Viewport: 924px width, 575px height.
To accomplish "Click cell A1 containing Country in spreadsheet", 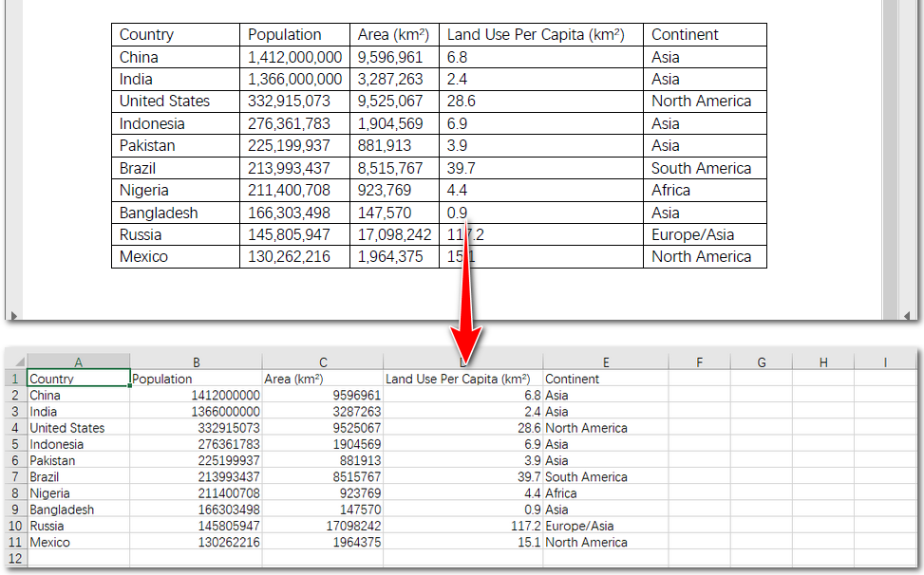I will pyautogui.click(x=78, y=379).
